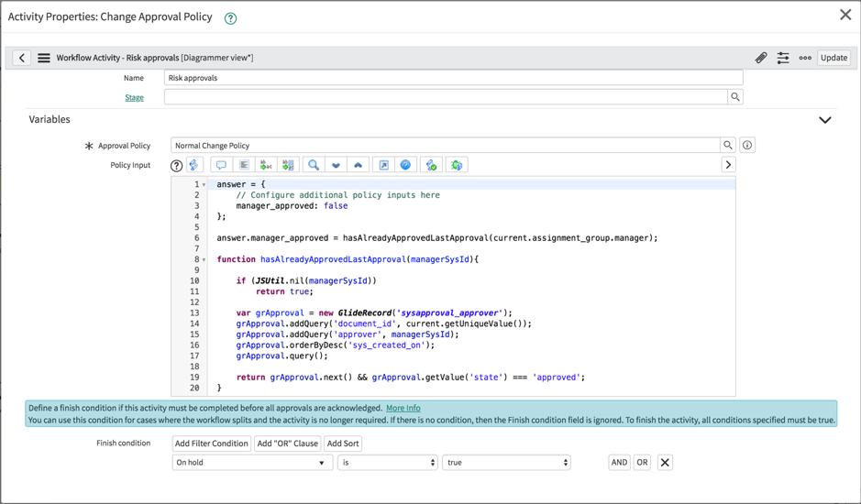This screenshot has width=861, height=504.
Task: Open the more options ellipsis menu
Action: coord(805,58)
